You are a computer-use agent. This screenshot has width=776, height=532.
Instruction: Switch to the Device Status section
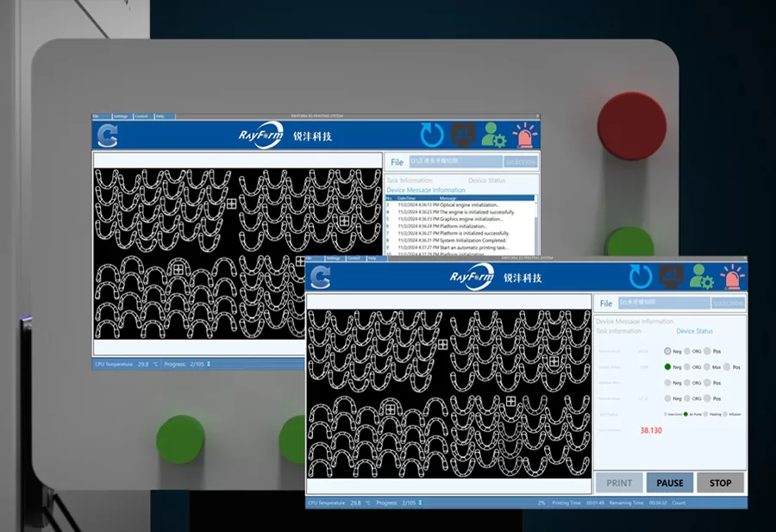(694, 331)
